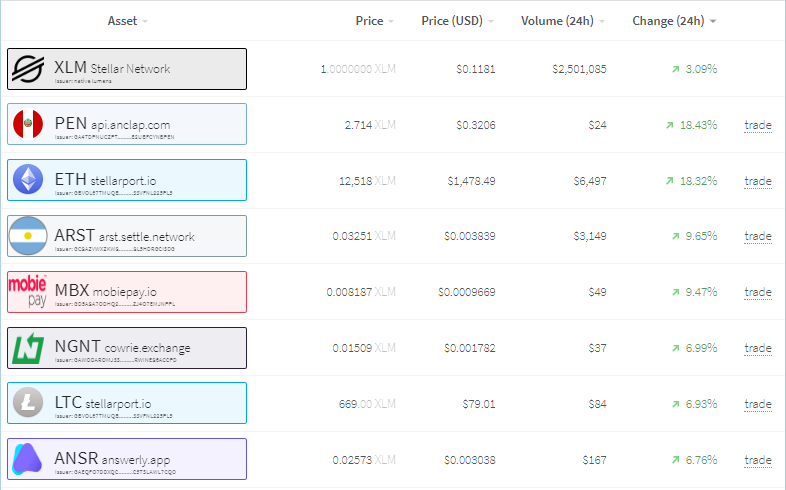Select the LTC stellarport.io asset name
Screen dimensions: 786x490
pyautogui.click(x=103, y=403)
